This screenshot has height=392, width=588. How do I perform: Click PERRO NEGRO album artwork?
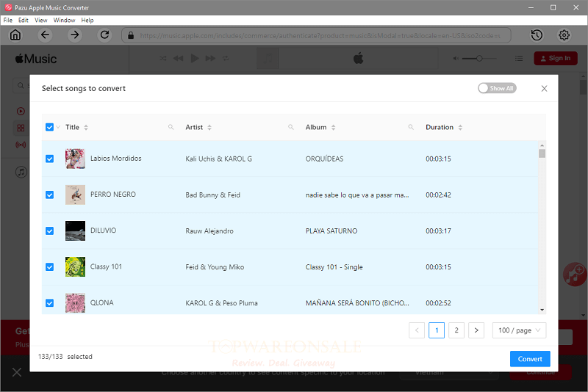point(75,195)
